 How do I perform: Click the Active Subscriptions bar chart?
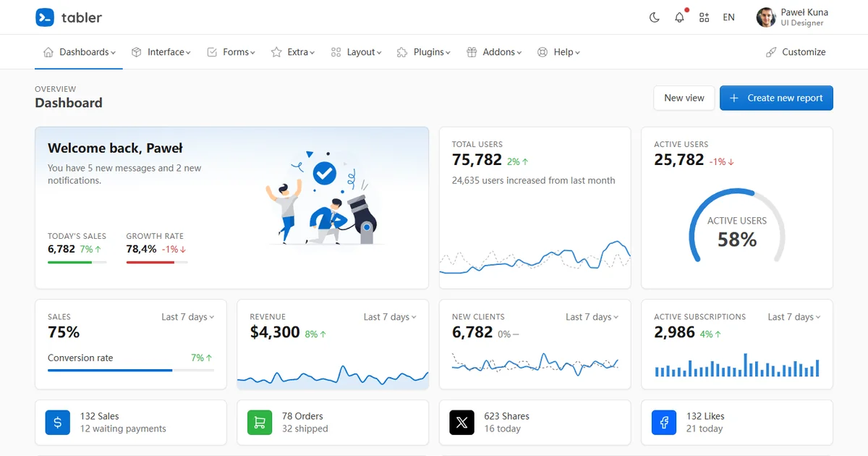click(x=737, y=366)
